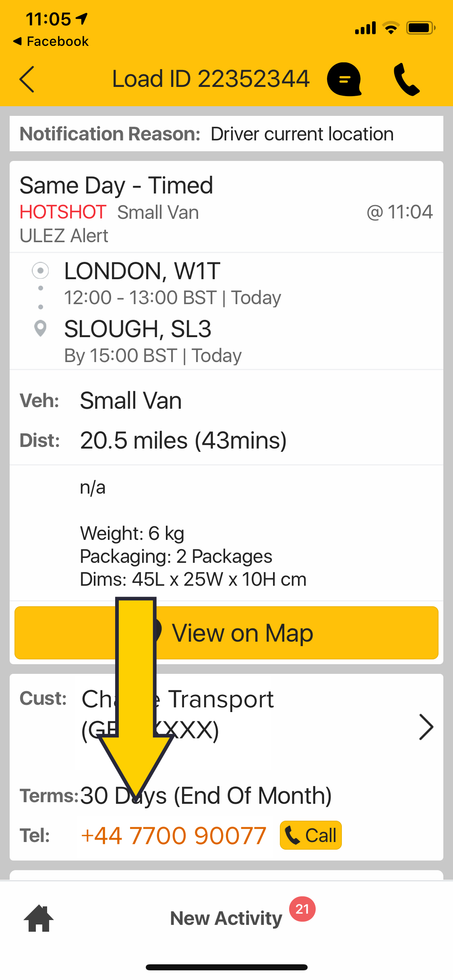The width and height of the screenshot is (453, 980).
Task: Expand customer details with right chevron
Action: click(426, 727)
